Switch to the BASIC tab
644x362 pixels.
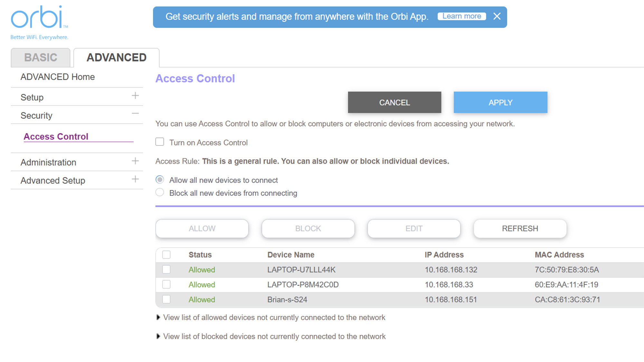pos(41,58)
